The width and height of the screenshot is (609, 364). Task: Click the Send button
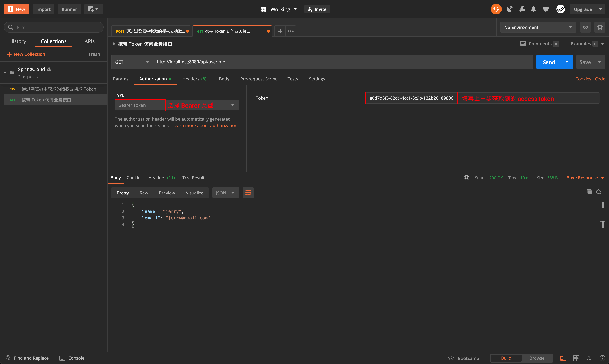pos(549,62)
